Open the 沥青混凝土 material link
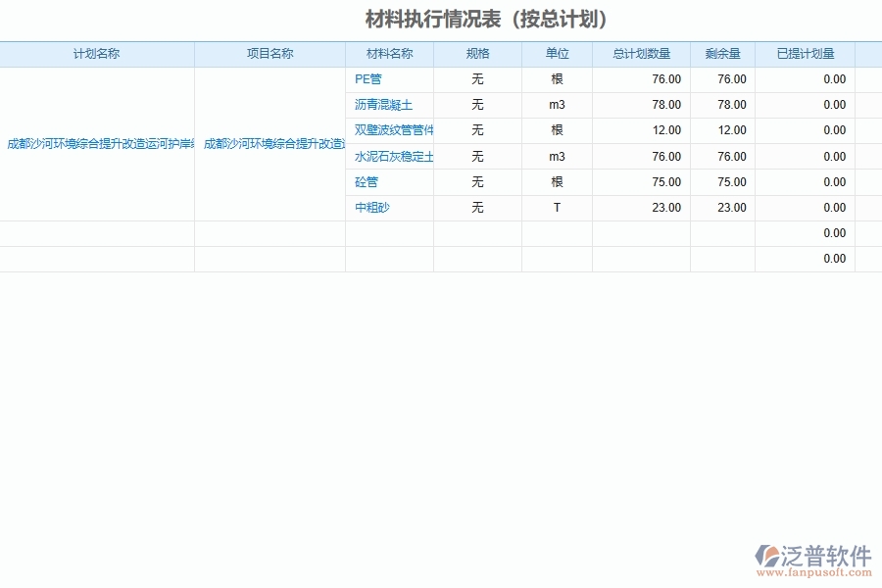Image resolution: width=882 pixels, height=588 pixels. click(381, 104)
